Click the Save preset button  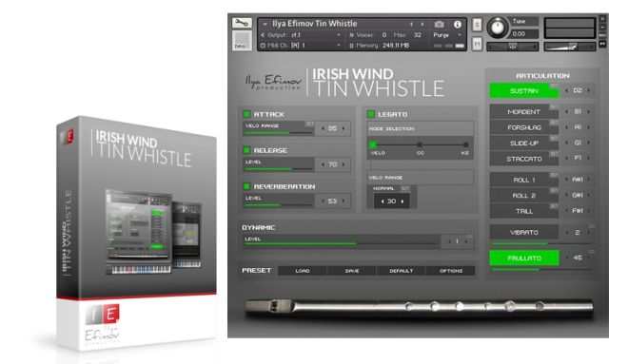352,271
